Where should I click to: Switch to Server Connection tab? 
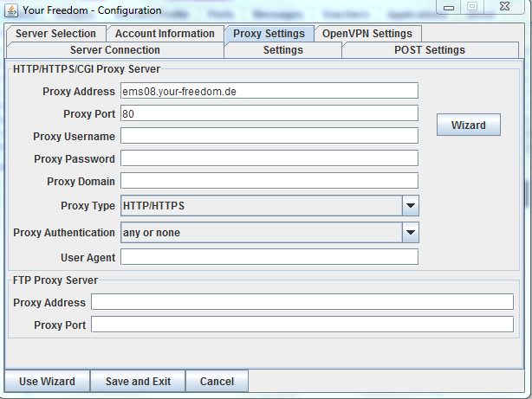pyautogui.click(x=115, y=50)
